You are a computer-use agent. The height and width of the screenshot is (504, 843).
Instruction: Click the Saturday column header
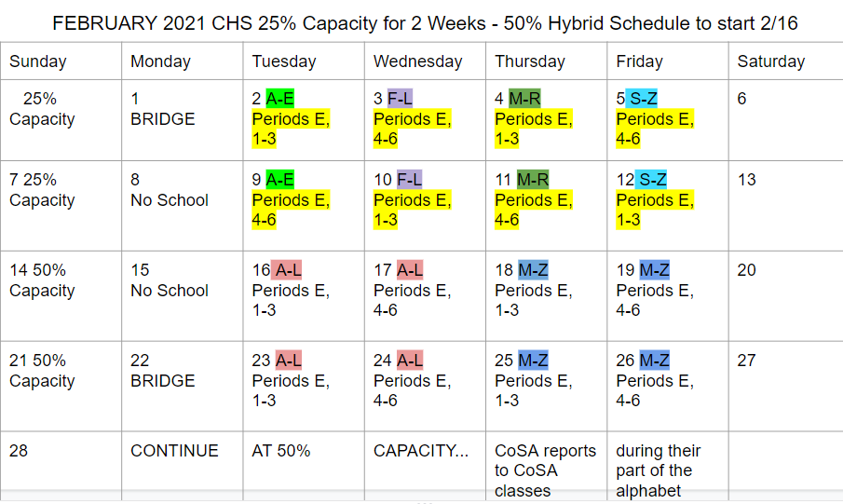click(x=770, y=61)
